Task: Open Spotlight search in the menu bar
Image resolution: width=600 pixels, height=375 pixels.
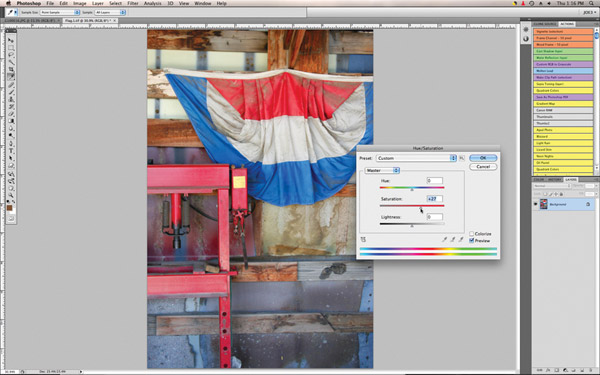Action: [x=592, y=3]
